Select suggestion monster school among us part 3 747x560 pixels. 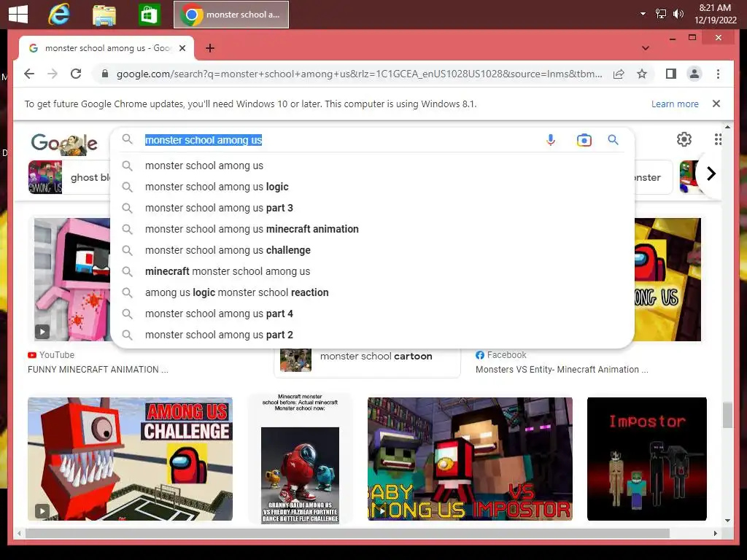click(x=372, y=208)
